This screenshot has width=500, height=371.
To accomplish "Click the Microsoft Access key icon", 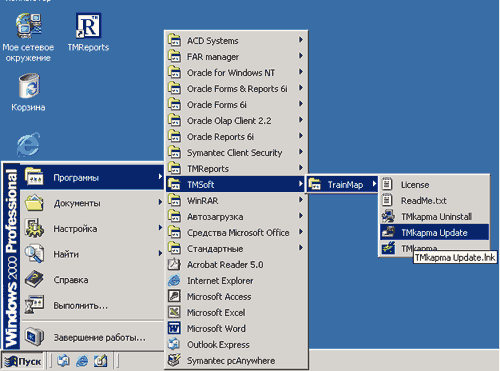I will (x=174, y=296).
